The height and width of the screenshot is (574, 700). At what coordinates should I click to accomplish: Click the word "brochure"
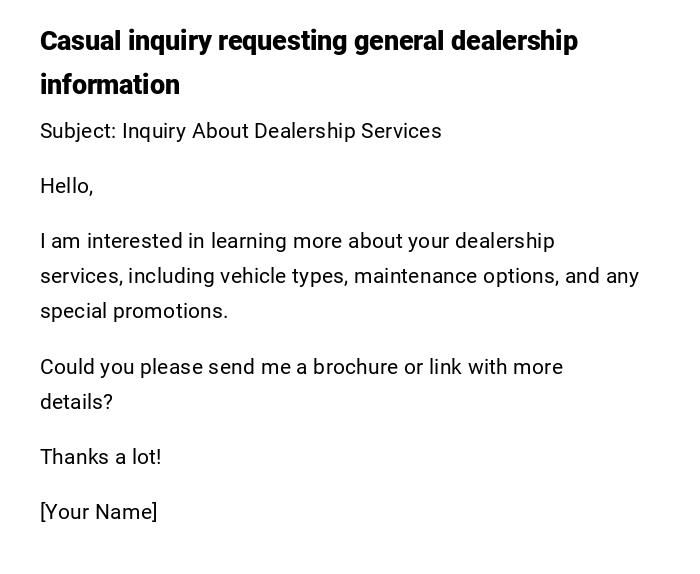click(354, 367)
